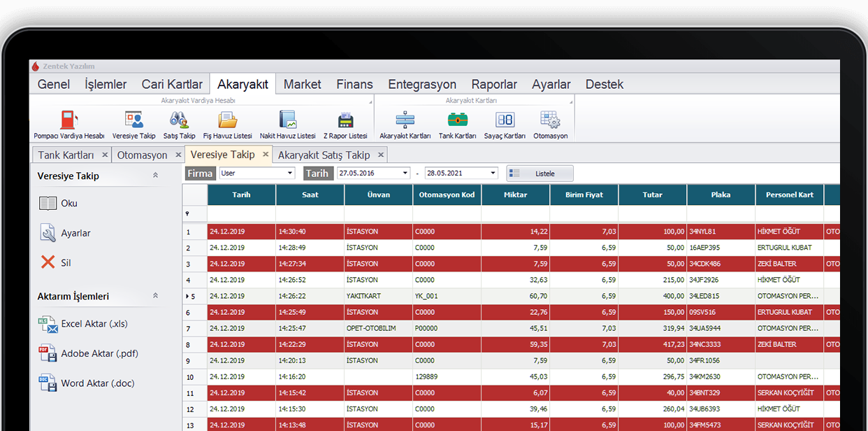Viewport: 868px width, 431px height.
Task: Collapse the Aktarım İşlemleri section
Action: [155, 296]
